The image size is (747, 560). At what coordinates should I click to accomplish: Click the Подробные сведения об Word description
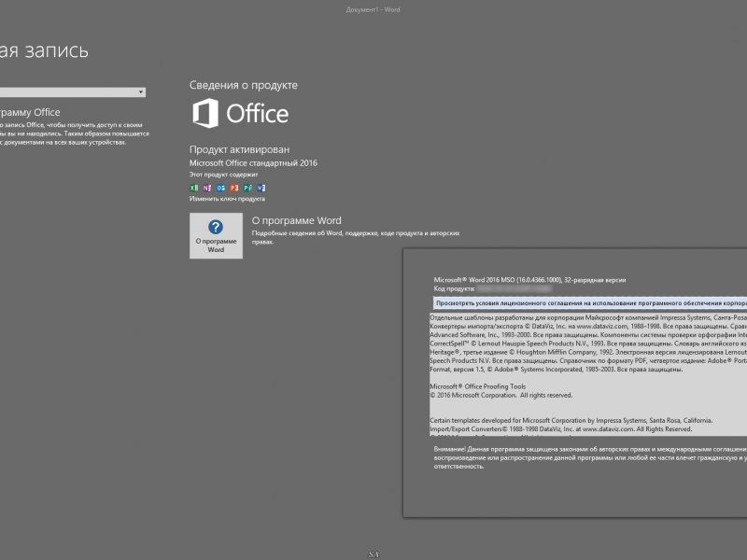coord(356,237)
